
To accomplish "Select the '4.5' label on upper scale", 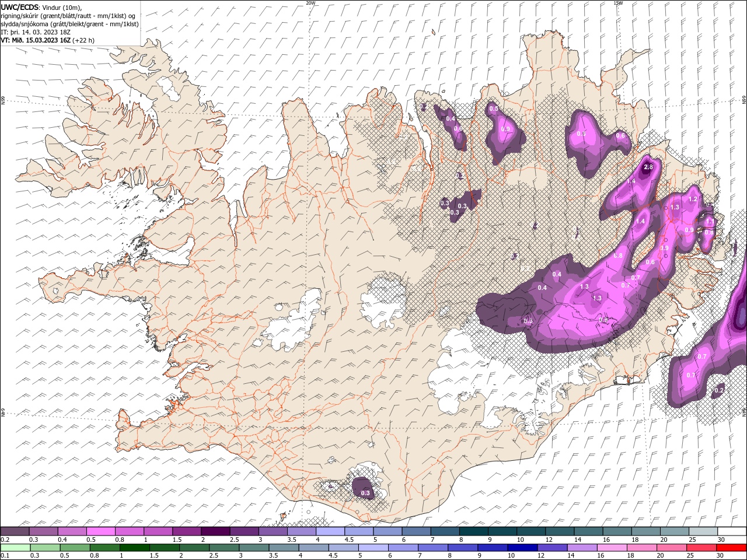I will [348, 540].
